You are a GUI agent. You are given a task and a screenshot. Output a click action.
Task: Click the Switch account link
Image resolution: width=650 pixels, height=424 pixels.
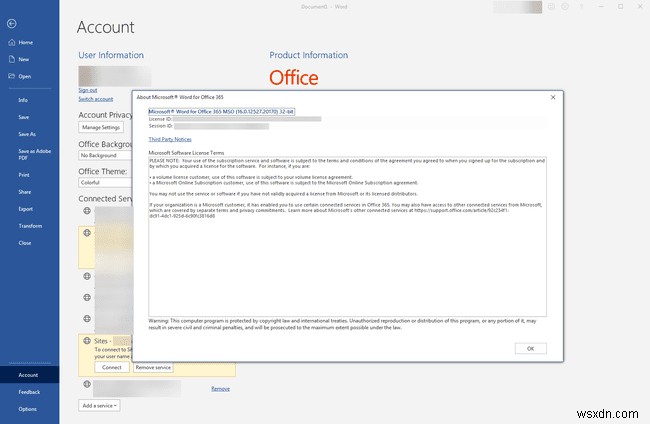[x=96, y=99]
